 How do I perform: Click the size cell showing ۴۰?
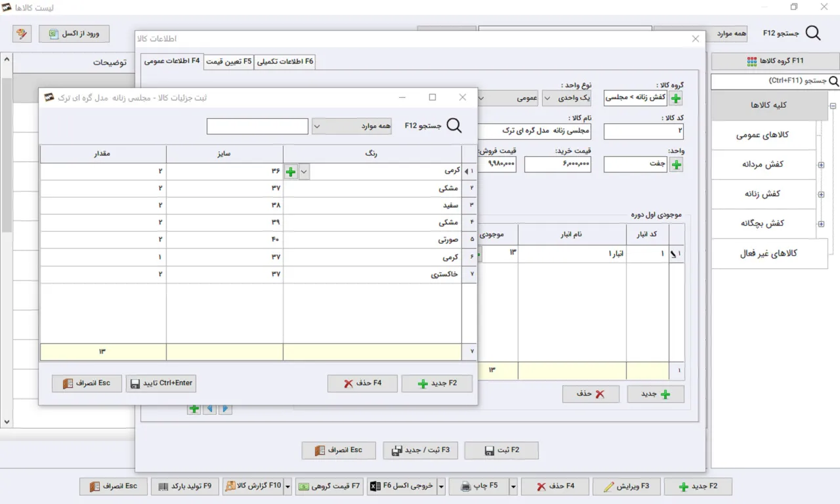pyautogui.click(x=224, y=240)
